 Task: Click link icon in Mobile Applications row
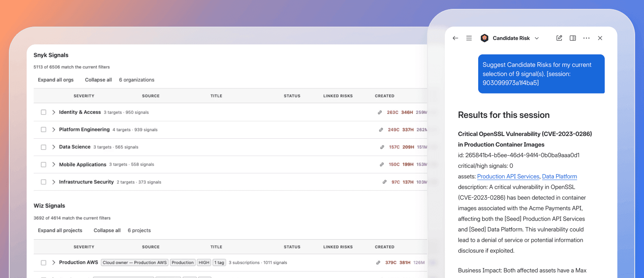pos(382,165)
